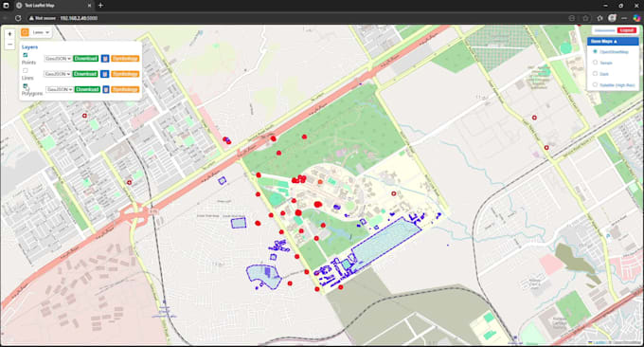Focus the address bar URL
The image size is (644, 347).
79,18
